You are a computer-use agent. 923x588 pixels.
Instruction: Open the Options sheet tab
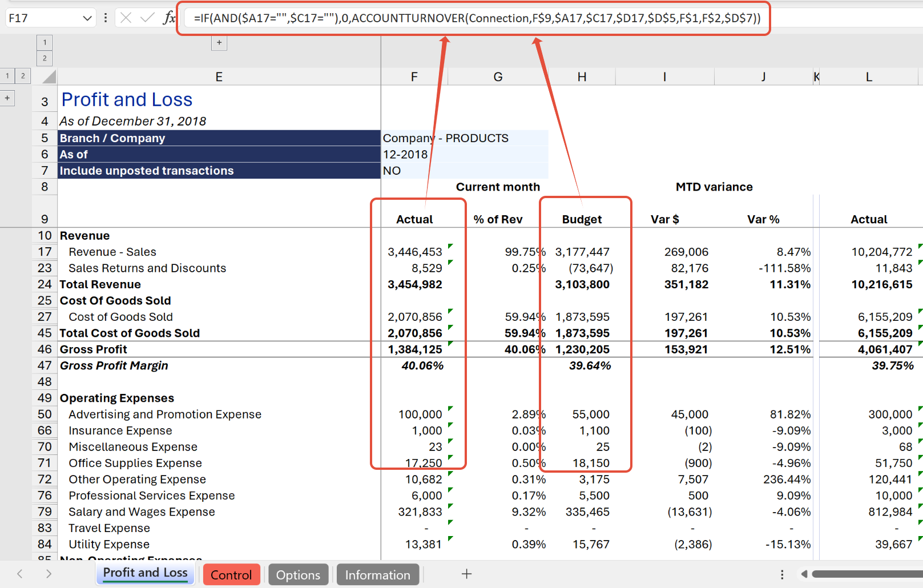298,575
